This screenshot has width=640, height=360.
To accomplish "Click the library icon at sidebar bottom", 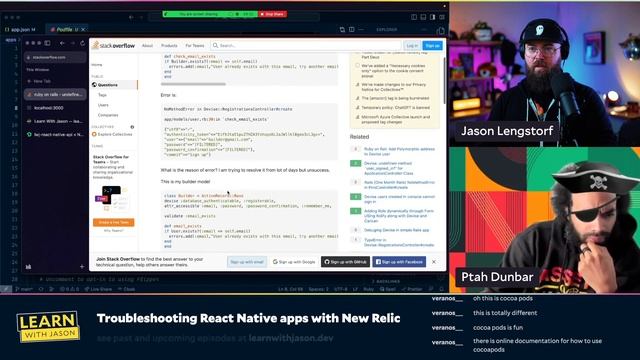I will click(29, 267).
